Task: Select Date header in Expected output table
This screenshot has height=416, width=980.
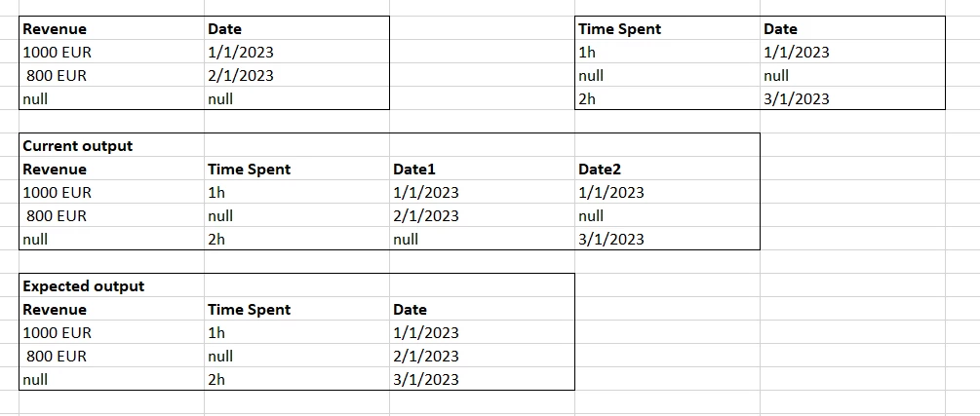Action: coord(482,309)
